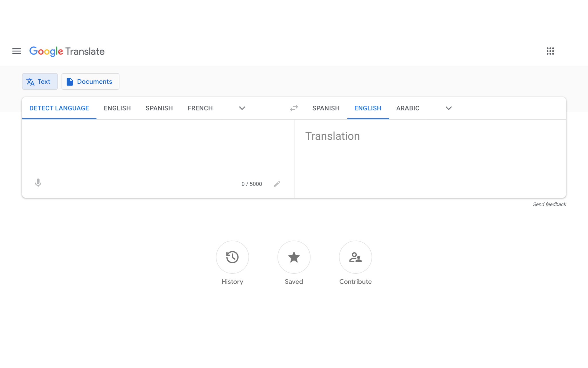This screenshot has width=588, height=368.
Task: Expand more target languages list
Action: coord(448,108)
